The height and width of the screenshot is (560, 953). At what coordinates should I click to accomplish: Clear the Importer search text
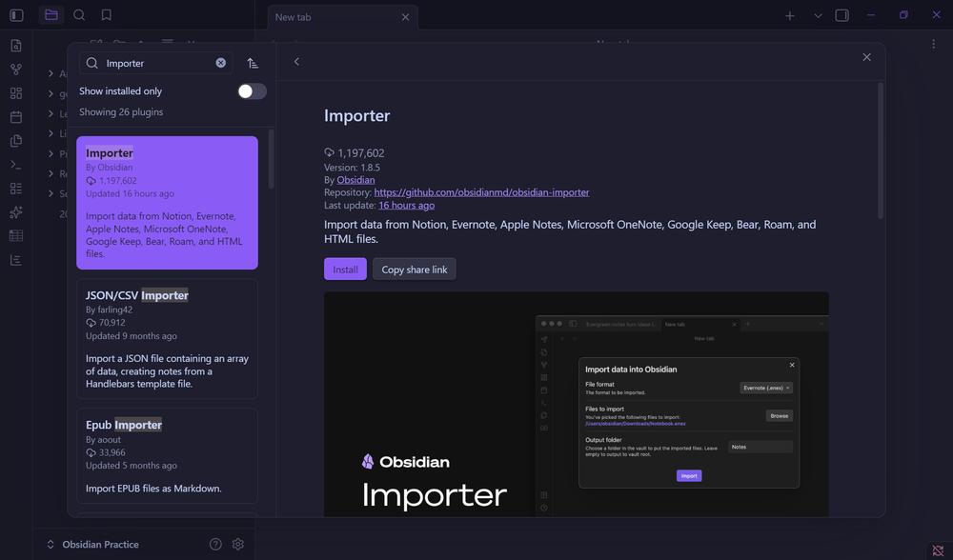221,63
